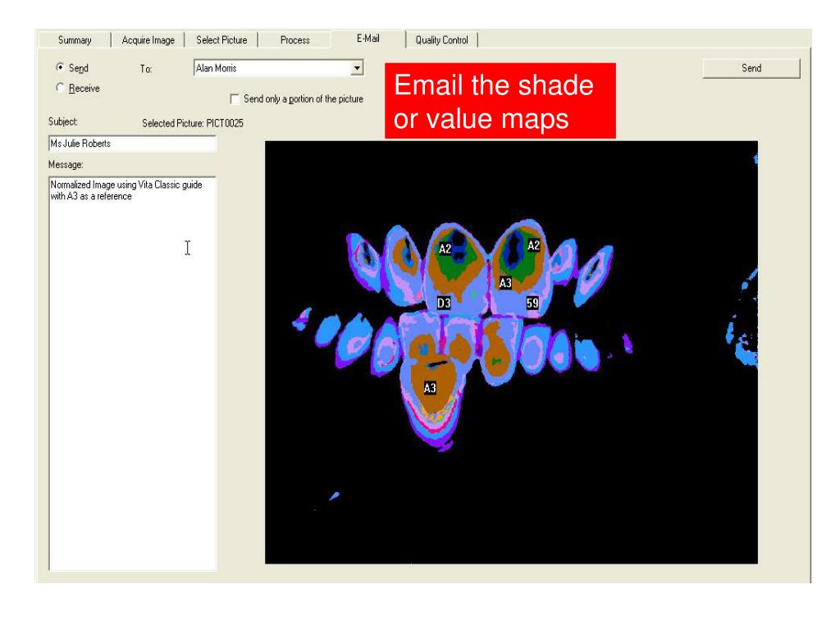The height and width of the screenshot is (630, 840).
Task: Click the Selected Picture: PICT0025 label
Action: pos(192,123)
